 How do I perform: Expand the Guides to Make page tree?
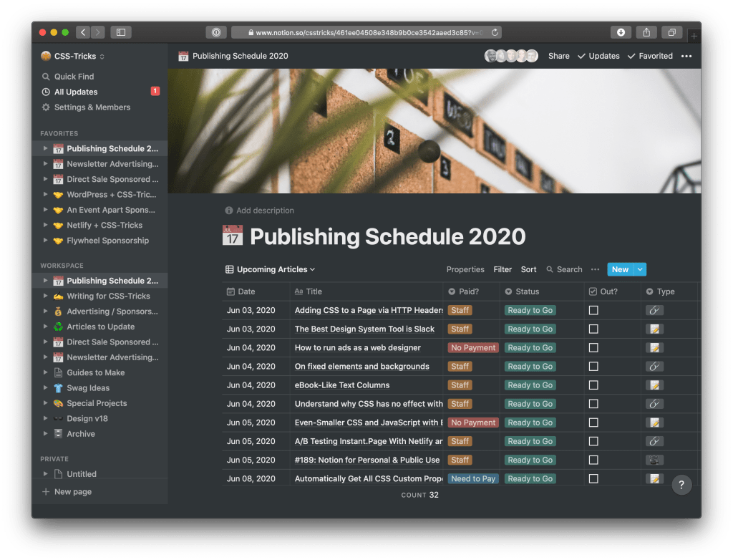click(x=45, y=372)
